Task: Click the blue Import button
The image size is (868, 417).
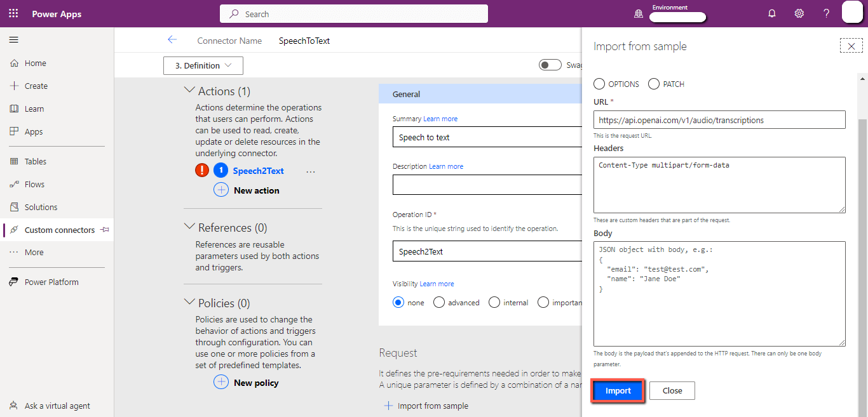Action: pos(618,390)
